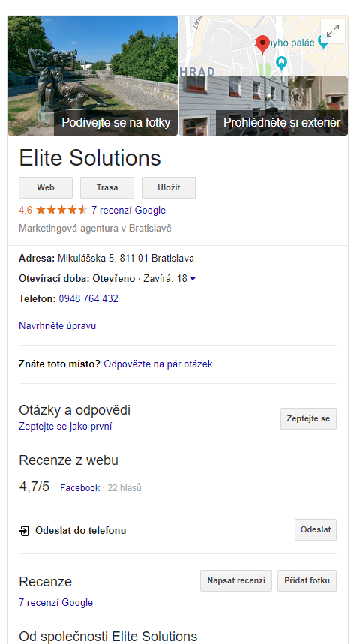363x644 pixels.
Task: Click the red location pin on map
Action: coord(262,44)
